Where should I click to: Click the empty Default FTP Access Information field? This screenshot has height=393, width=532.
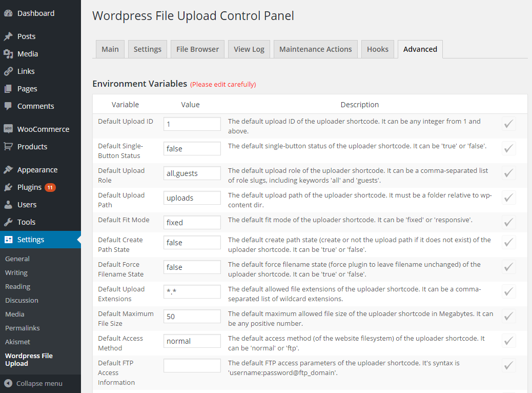coord(192,365)
